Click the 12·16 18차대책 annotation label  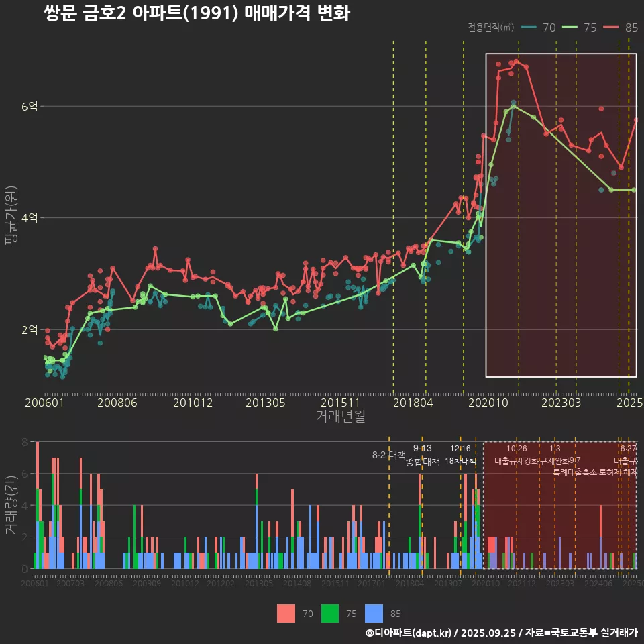[x=460, y=455]
